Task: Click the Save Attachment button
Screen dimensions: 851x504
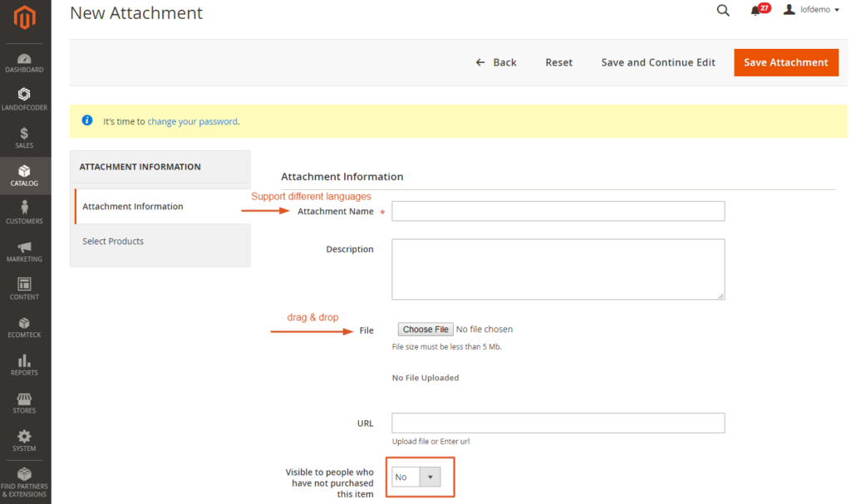Action: (785, 62)
